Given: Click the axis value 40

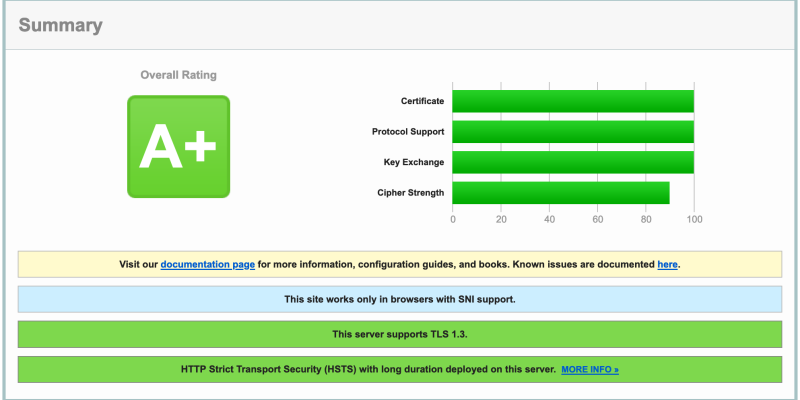Looking at the screenshot, I should [x=549, y=220].
